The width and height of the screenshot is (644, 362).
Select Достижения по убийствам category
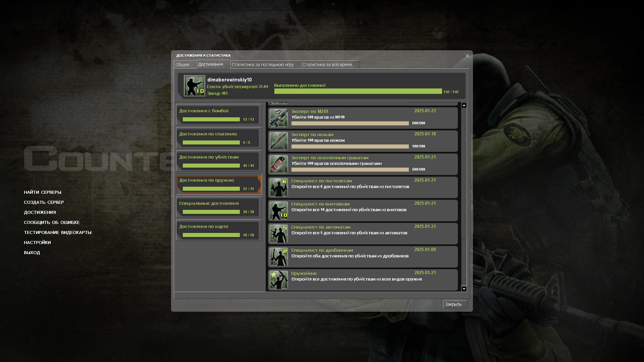pyautogui.click(x=219, y=161)
